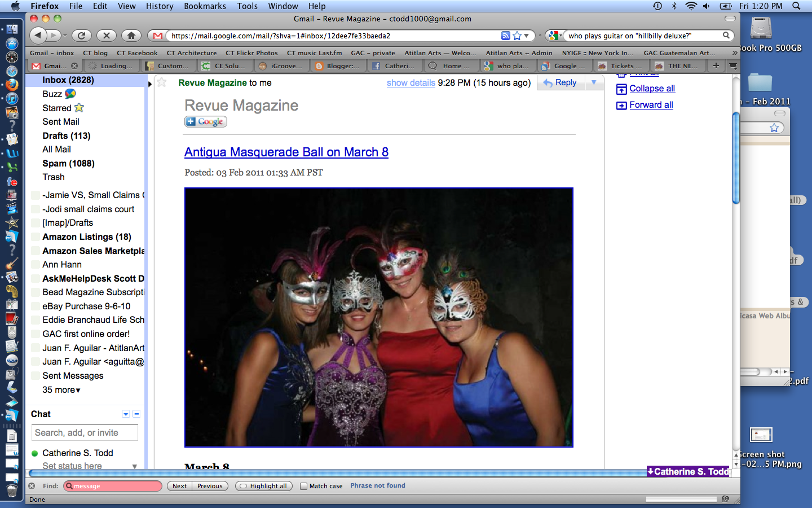
Task: Open the Bookmarks menu
Action: point(205,6)
